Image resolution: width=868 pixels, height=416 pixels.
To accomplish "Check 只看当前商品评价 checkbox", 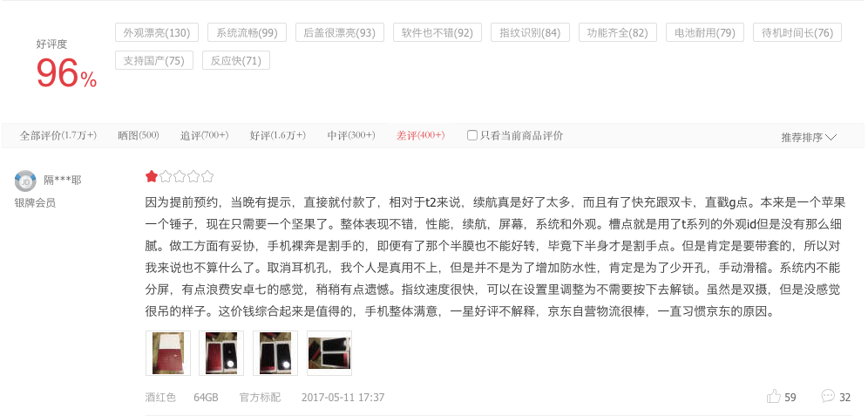I will point(472,135).
